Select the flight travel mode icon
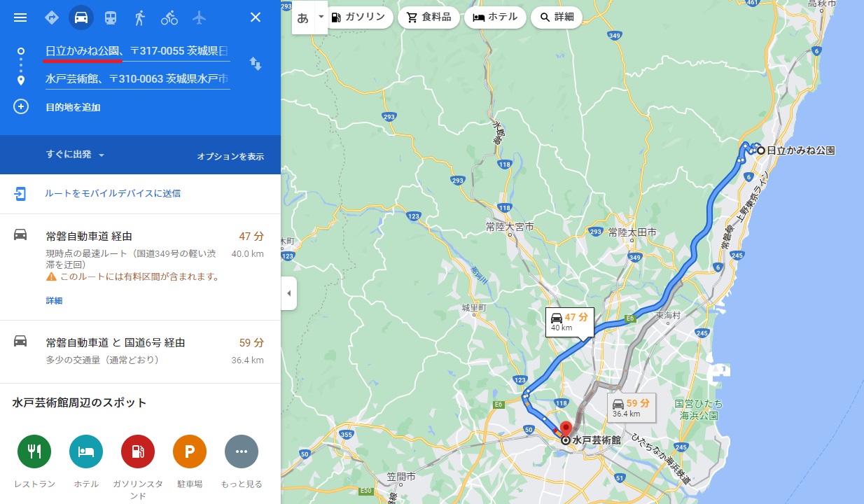Viewport: 864px width, 504px height. coord(200,17)
